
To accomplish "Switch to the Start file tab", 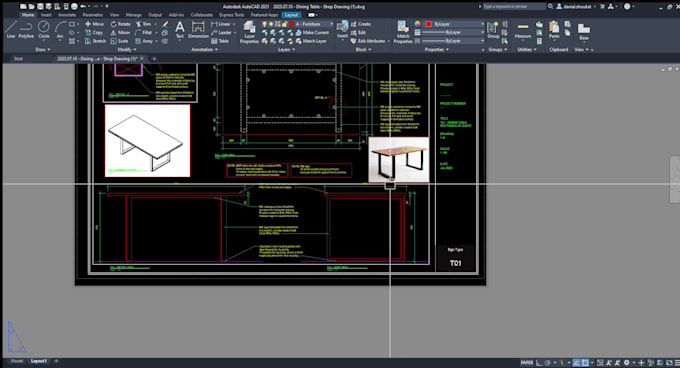I will click(18, 59).
